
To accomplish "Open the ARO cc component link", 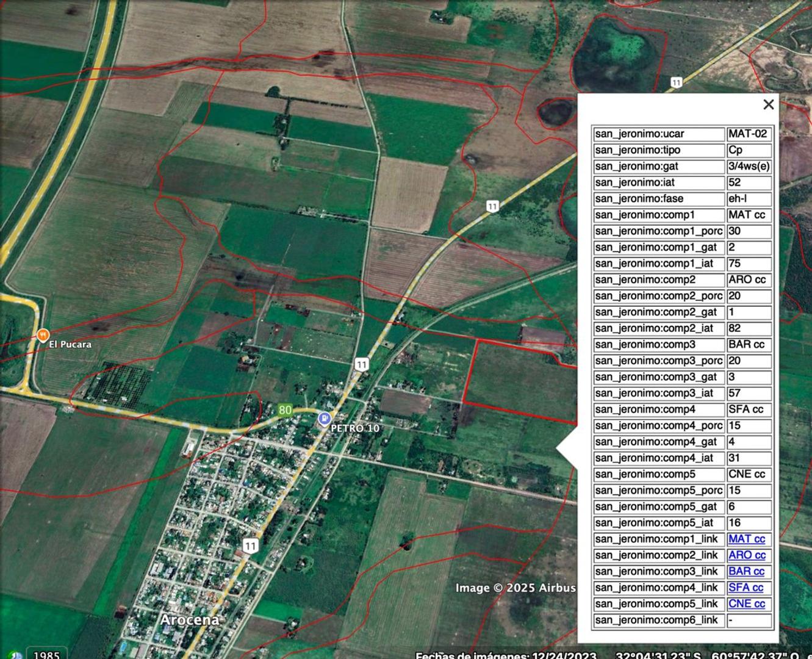I will pyautogui.click(x=747, y=555).
